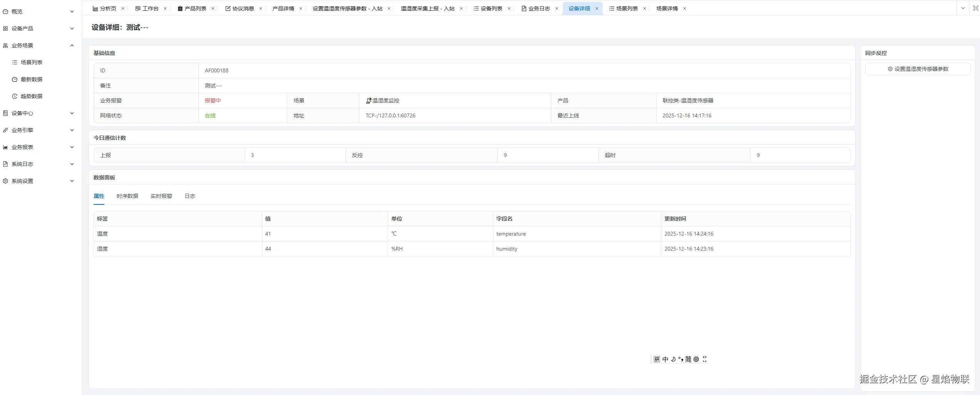Click the 业务报表 chart icon in sidebar
The width and height of the screenshot is (980, 395).
5,147
